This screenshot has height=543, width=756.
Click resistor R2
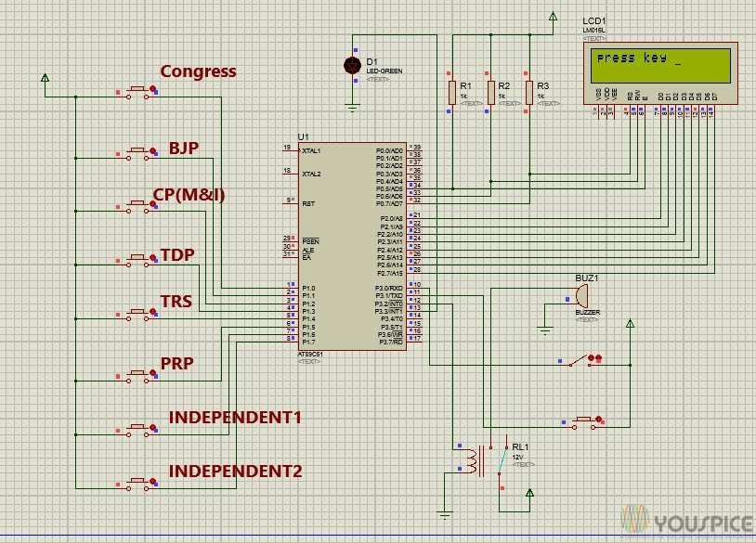pyautogui.click(x=492, y=93)
